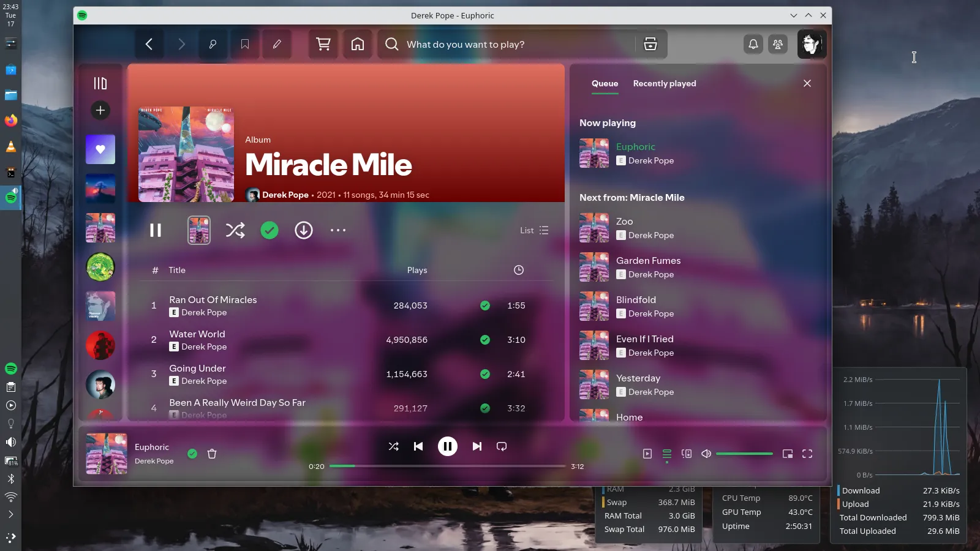980x551 pixels.
Task: Switch to the Recently played tab
Action: pyautogui.click(x=665, y=83)
